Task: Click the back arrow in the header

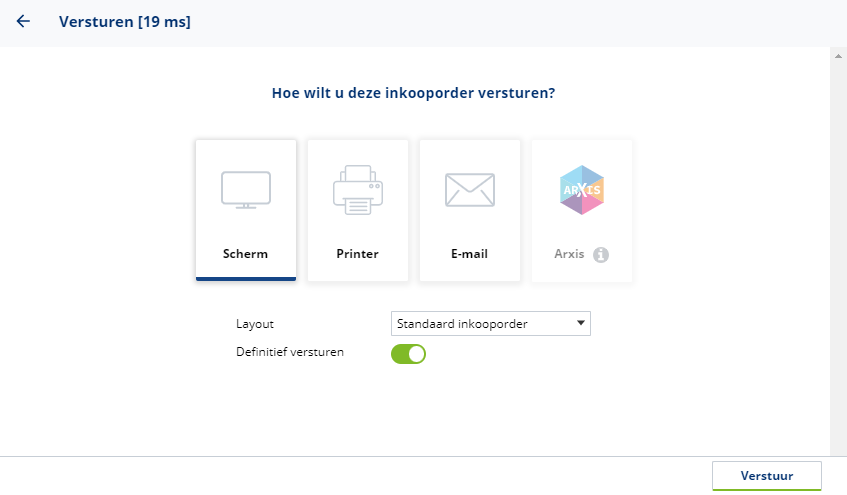Action: 23,21
